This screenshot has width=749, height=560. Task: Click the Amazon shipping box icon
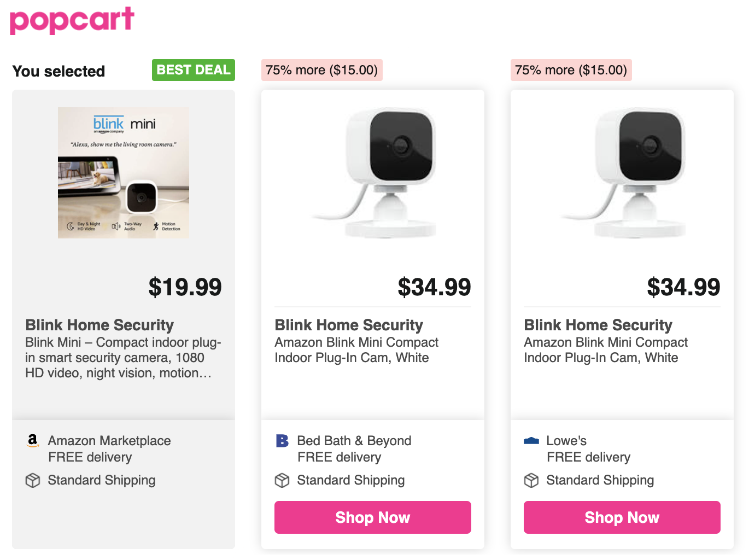[33, 480]
